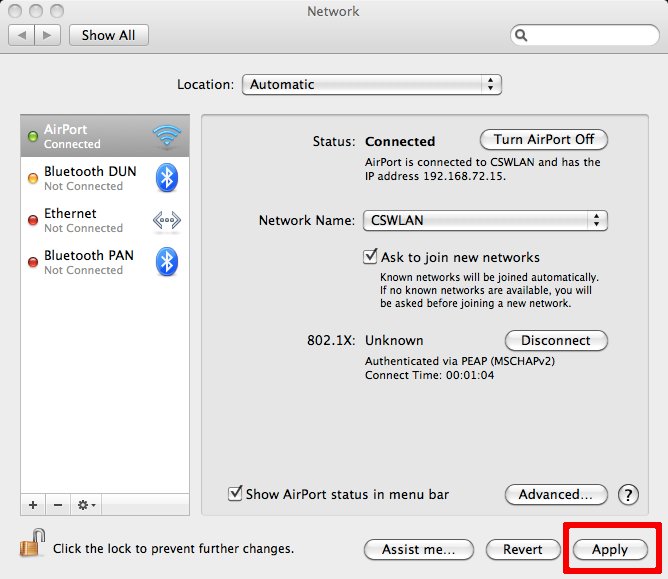Click the 802.1X 'Unknown' value
This screenshot has width=668, height=579.
[394, 340]
